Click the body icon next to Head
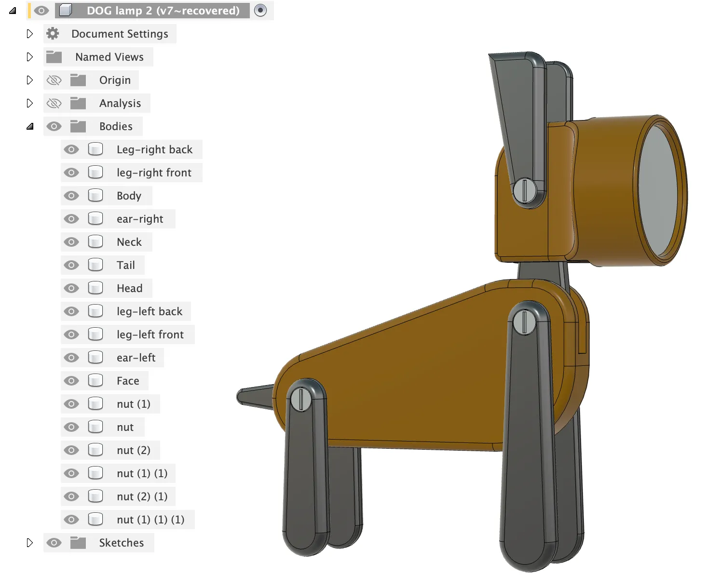 [x=95, y=288]
